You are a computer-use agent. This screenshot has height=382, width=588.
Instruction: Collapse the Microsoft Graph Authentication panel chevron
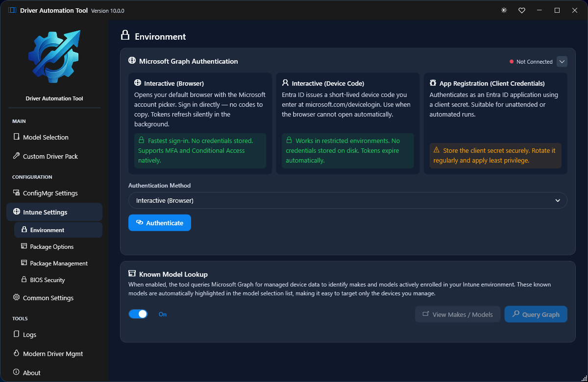562,62
